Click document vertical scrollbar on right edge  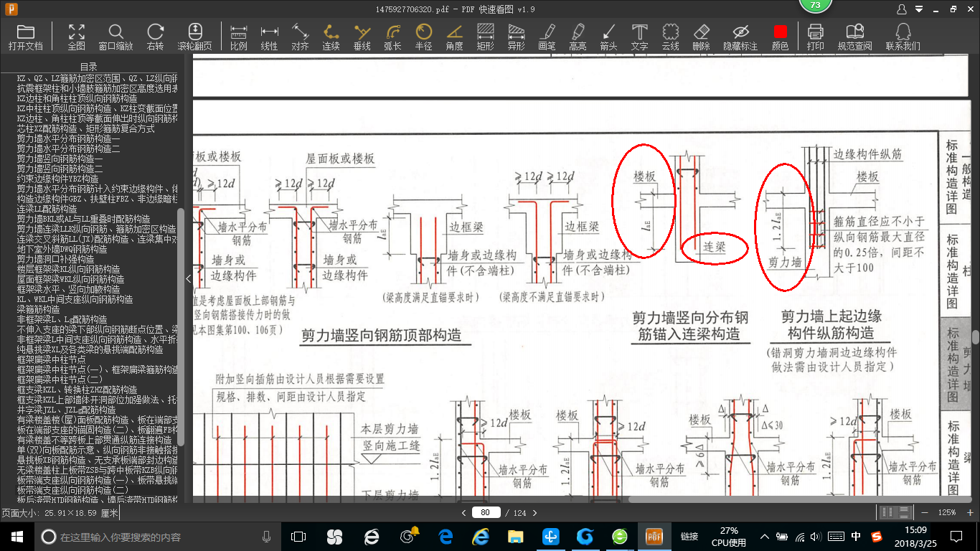tap(976, 336)
